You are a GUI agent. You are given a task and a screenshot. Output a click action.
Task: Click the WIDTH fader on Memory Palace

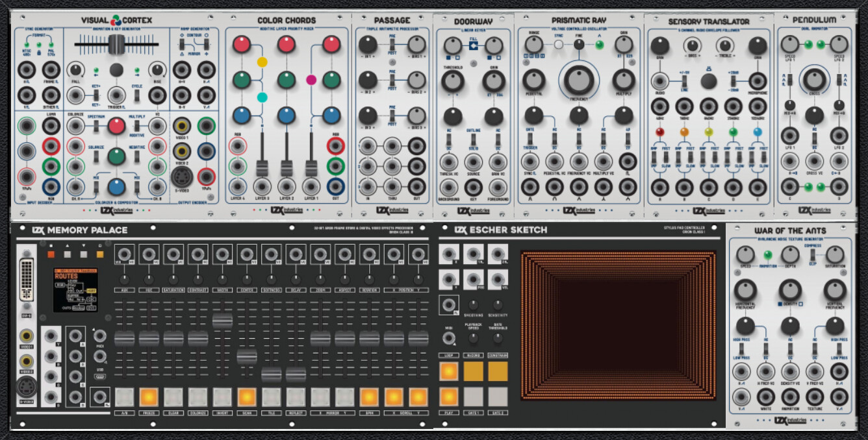coord(222,321)
